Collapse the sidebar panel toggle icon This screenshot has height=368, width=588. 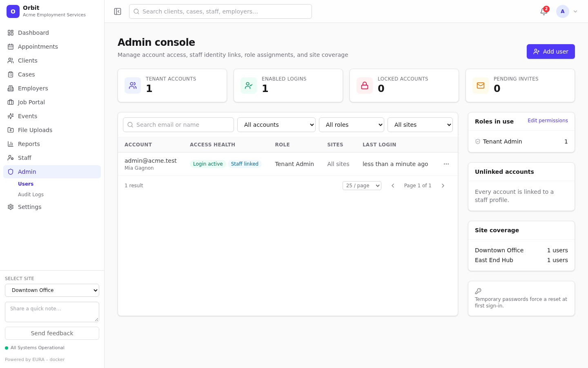(118, 11)
